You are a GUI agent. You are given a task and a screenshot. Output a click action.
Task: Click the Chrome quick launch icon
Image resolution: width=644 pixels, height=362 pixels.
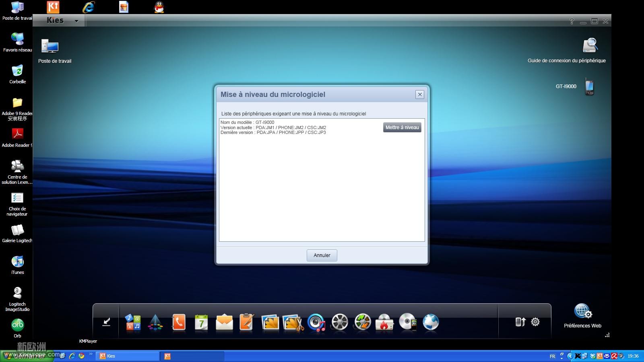81,356
